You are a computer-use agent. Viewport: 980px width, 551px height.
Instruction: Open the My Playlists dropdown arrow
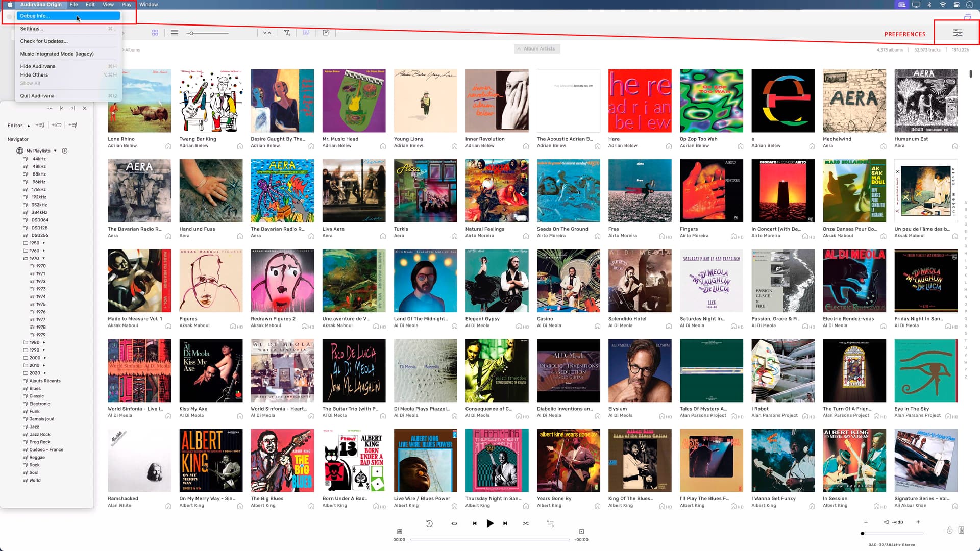pos(55,151)
